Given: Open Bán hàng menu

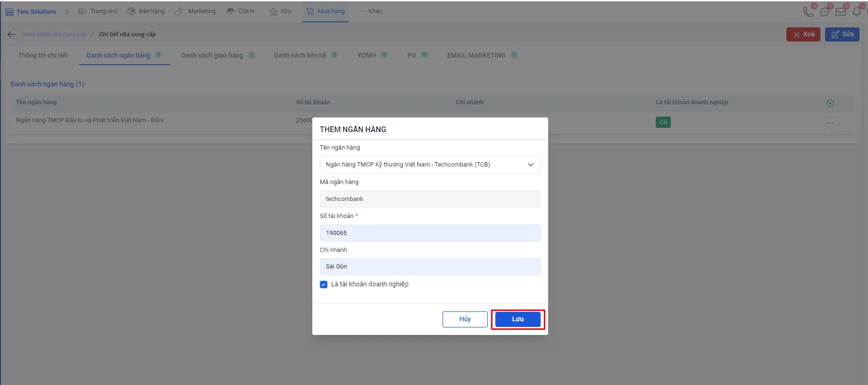Looking at the screenshot, I should click(x=146, y=11).
